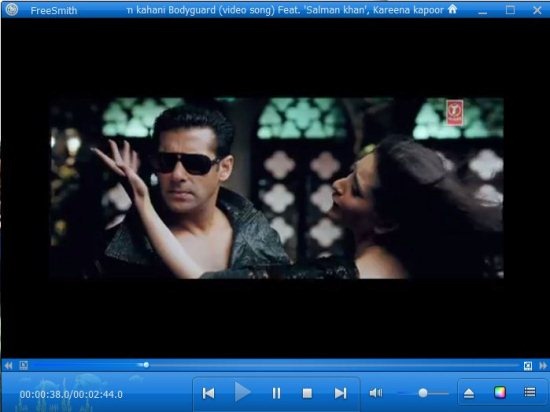Stop the video playback
550x412 pixels.
pyautogui.click(x=307, y=393)
